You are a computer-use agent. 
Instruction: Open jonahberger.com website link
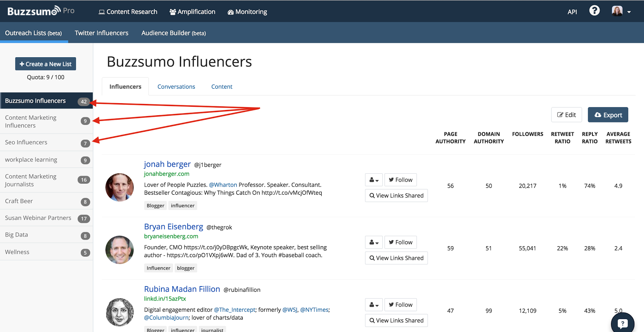coord(167,174)
